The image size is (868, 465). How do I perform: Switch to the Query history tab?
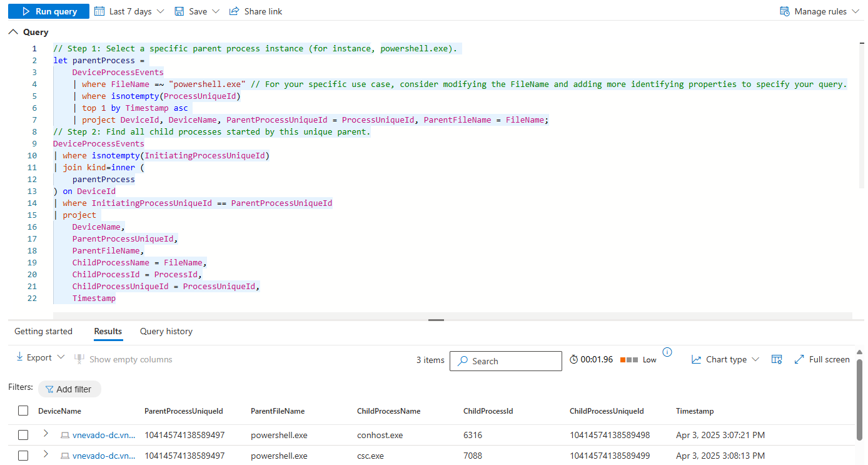coord(166,331)
